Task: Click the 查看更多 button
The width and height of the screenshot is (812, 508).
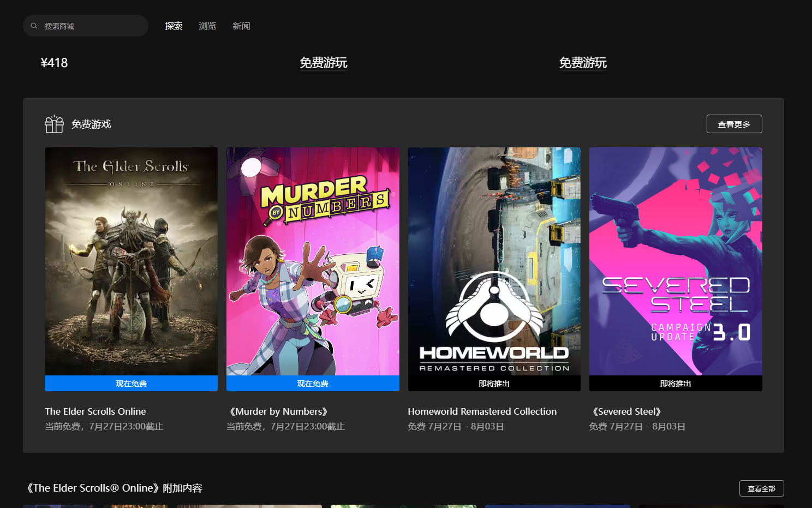Action: (734, 124)
